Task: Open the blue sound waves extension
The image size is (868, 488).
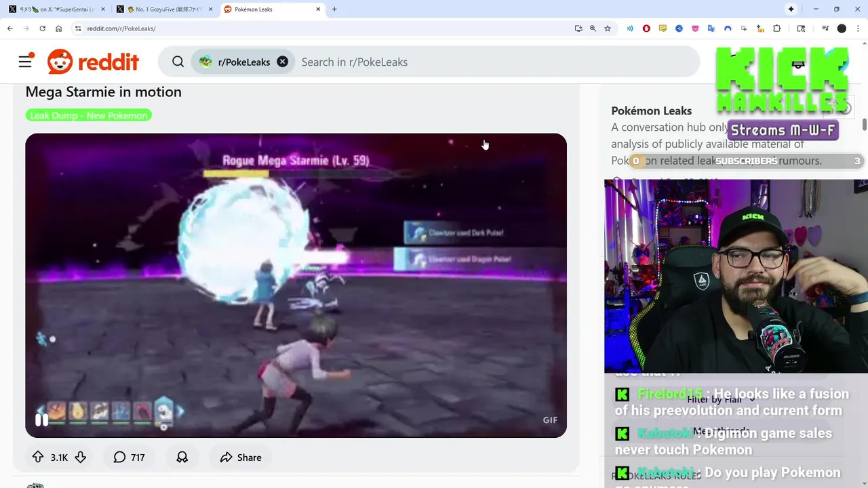Action: tap(630, 28)
